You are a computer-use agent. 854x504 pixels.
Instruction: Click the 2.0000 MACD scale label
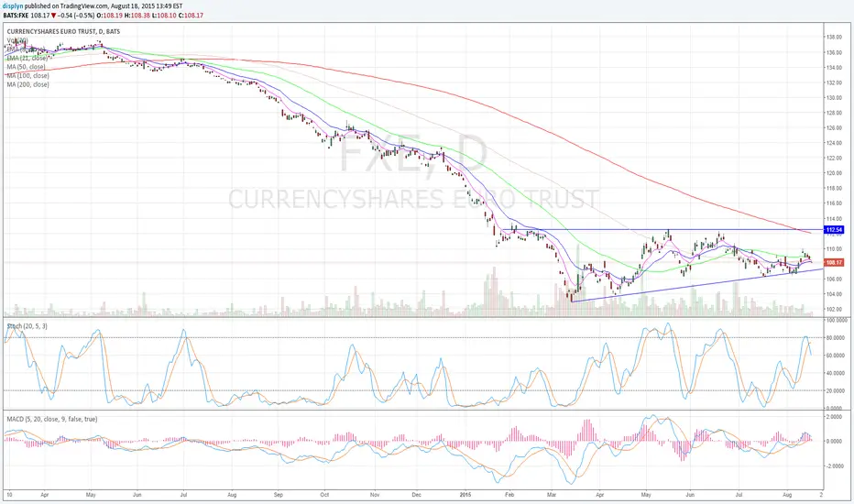click(836, 417)
